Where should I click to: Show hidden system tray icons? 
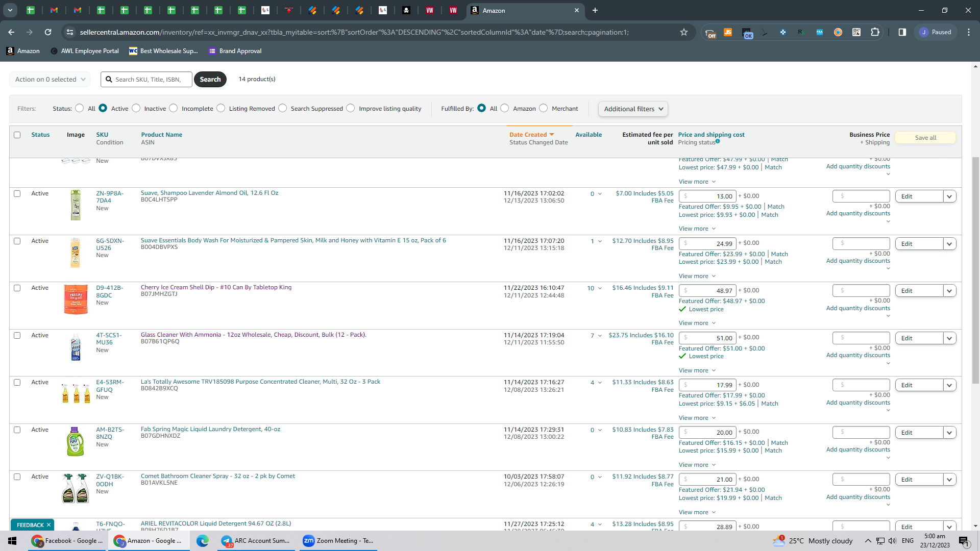(868, 541)
